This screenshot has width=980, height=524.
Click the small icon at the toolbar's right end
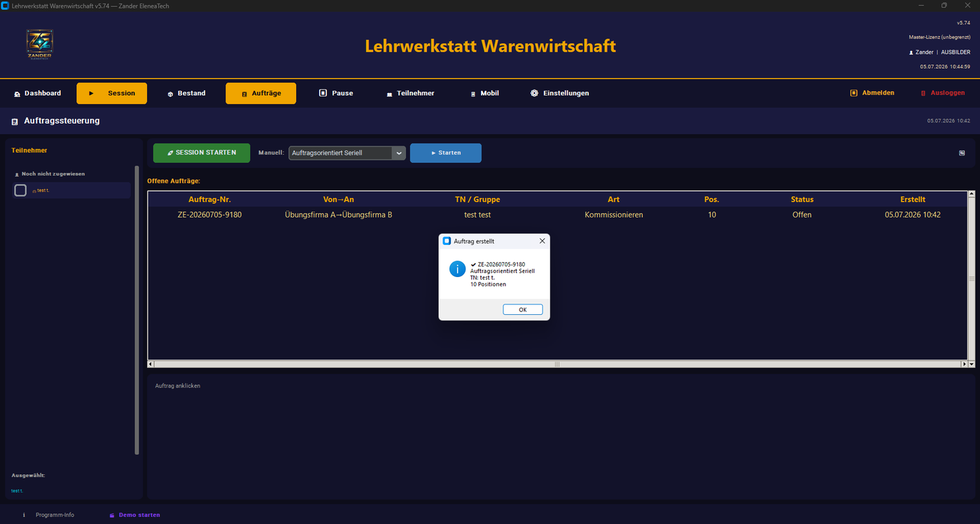click(x=962, y=153)
